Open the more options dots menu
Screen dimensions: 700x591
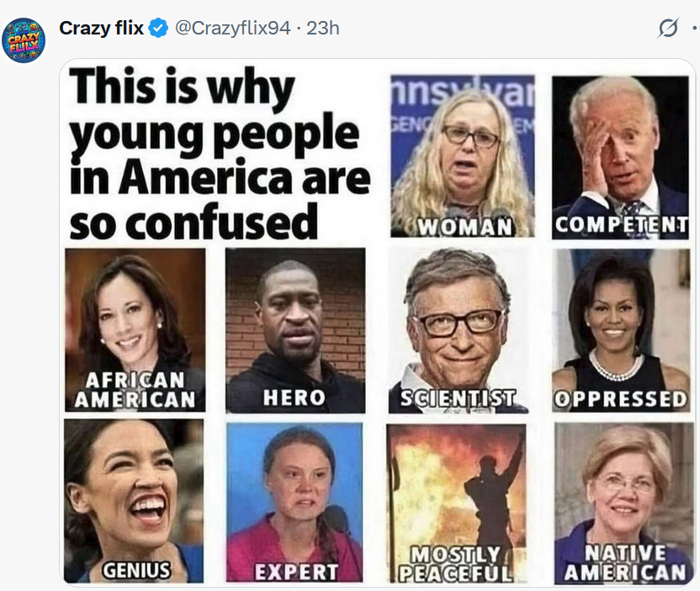click(694, 29)
